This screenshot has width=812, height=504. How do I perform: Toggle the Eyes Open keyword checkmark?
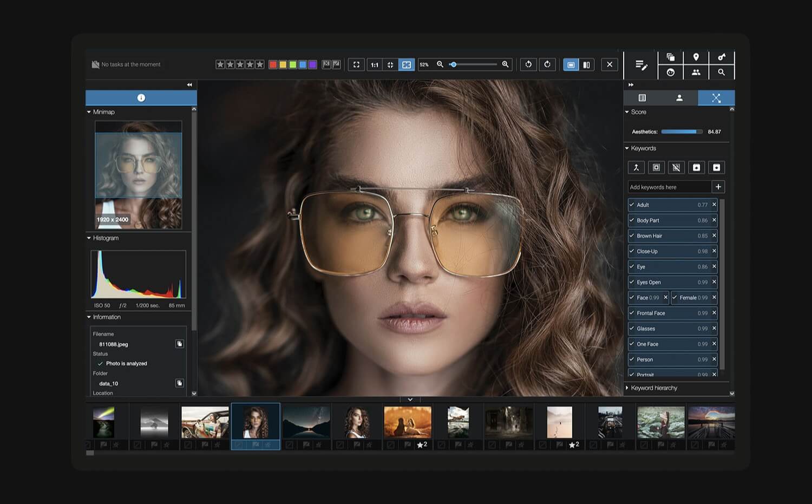pyautogui.click(x=632, y=282)
